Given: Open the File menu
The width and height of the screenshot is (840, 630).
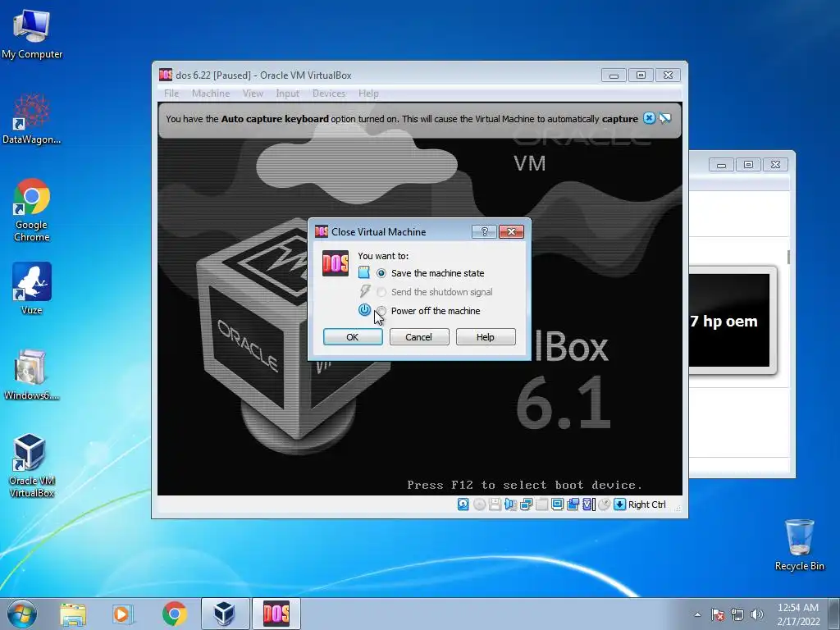Looking at the screenshot, I should coord(171,94).
